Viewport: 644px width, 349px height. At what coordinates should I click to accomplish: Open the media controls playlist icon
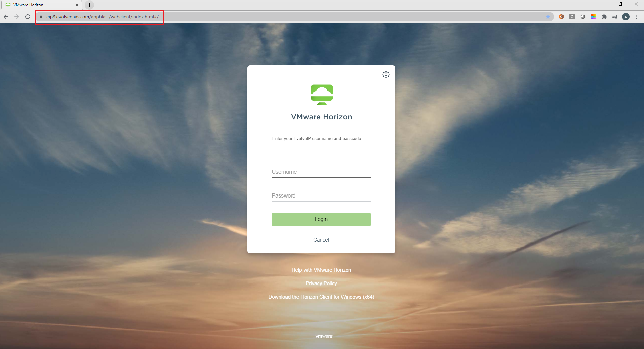coord(615,17)
